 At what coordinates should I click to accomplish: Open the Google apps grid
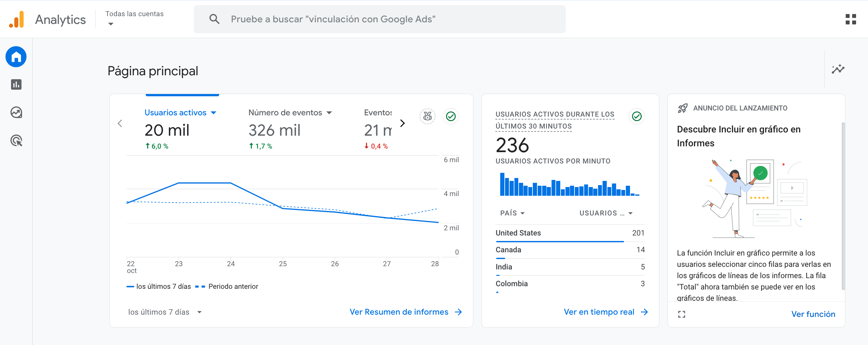tap(851, 19)
